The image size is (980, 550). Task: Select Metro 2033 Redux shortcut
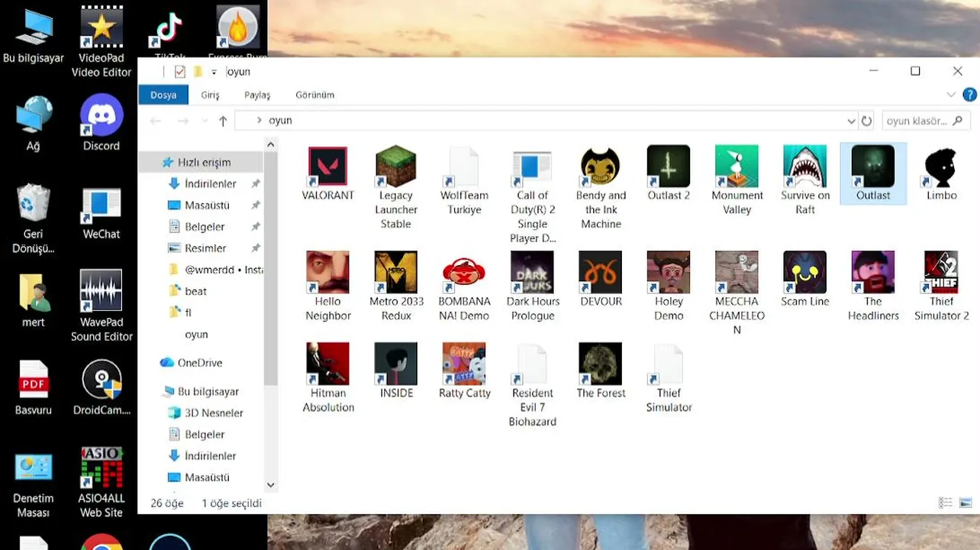coord(396,287)
